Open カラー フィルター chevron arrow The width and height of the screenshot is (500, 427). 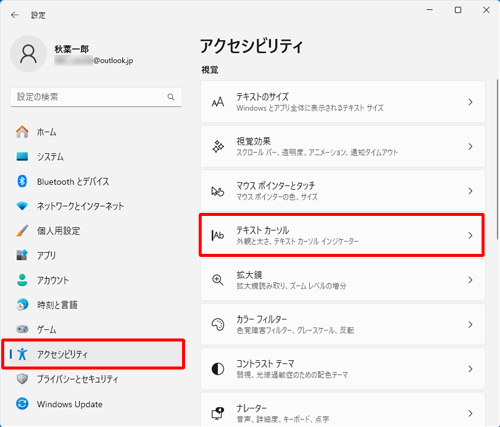(470, 324)
